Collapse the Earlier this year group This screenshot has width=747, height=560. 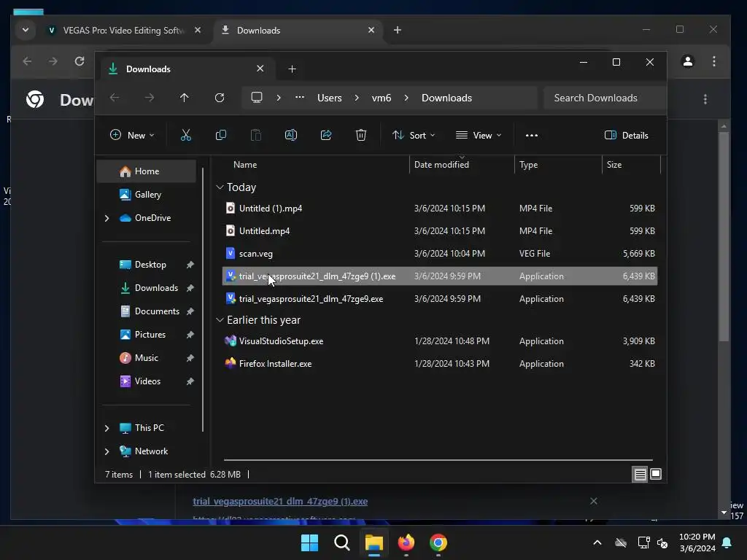point(220,320)
